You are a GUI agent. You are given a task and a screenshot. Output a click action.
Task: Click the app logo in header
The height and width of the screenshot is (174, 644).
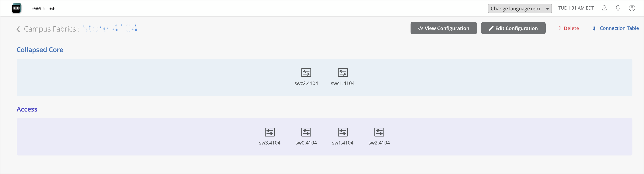[16, 8]
